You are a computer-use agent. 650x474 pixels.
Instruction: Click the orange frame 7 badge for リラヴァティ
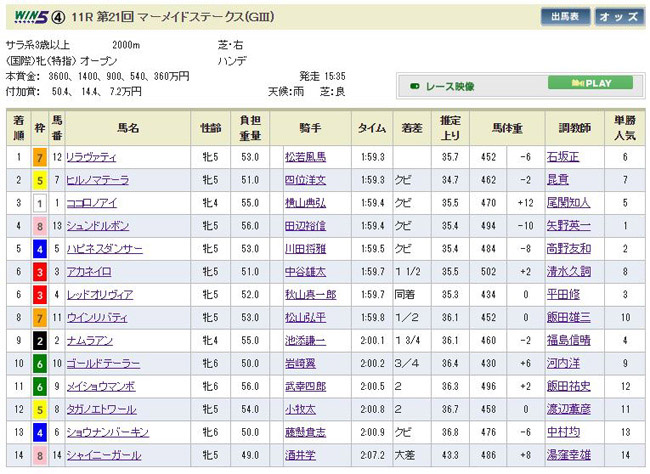tap(39, 157)
